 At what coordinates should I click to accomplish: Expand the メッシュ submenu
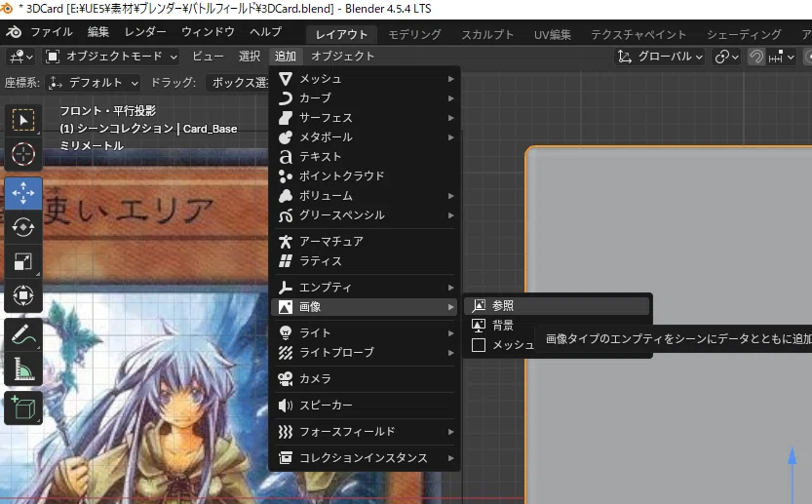click(365, 79)
